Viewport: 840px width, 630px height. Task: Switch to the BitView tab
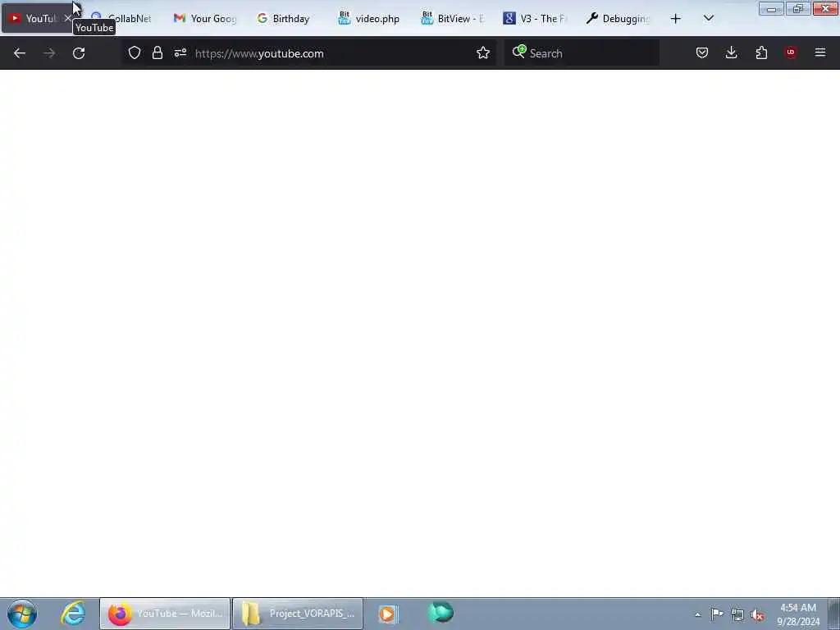(452, 18)
